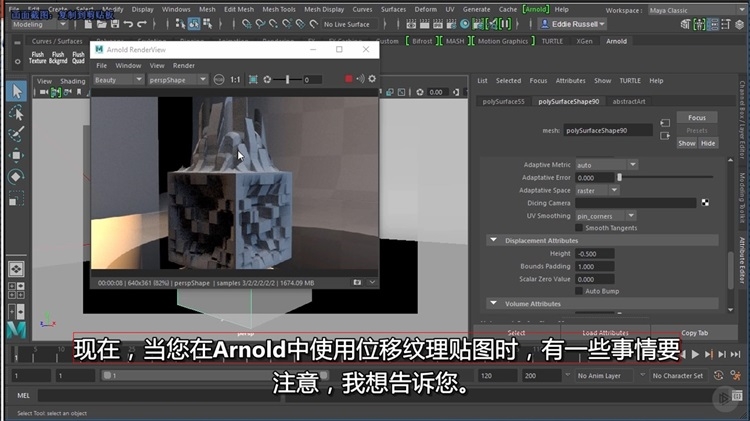
Task: Open the Beauty AOV dropdown
Action: (x=118, y=80)
